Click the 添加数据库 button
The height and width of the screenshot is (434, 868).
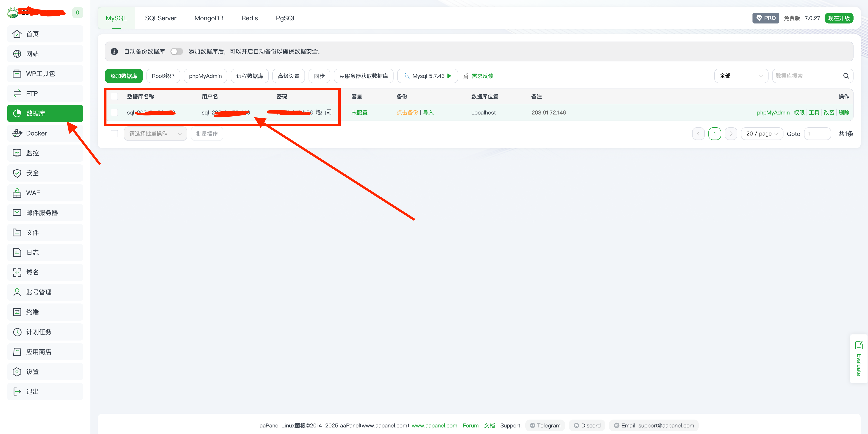coord(124,76)
